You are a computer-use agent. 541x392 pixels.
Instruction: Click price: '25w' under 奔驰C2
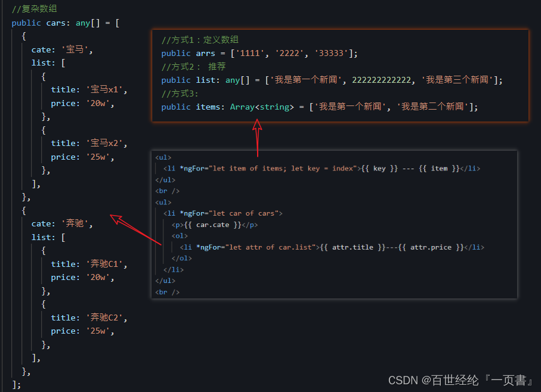click(82, 331)
